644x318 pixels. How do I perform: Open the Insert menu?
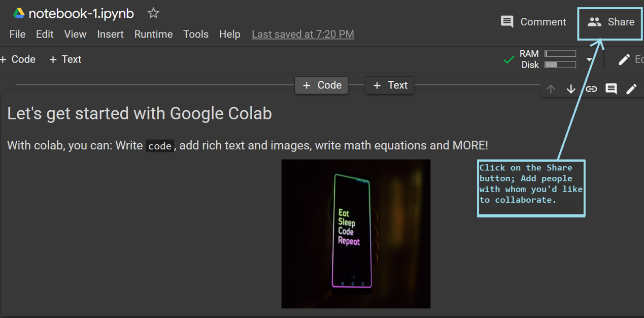point(110,34)
